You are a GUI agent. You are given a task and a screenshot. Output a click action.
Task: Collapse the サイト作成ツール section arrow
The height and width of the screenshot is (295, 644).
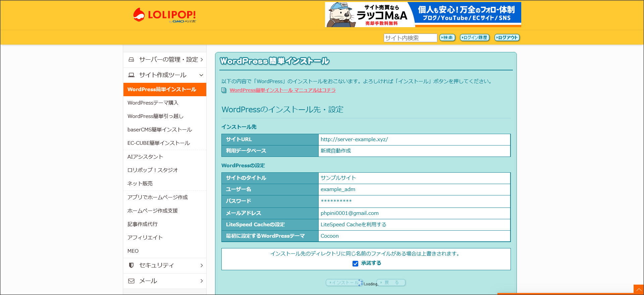pyautogui.click(x=201, y=75)
